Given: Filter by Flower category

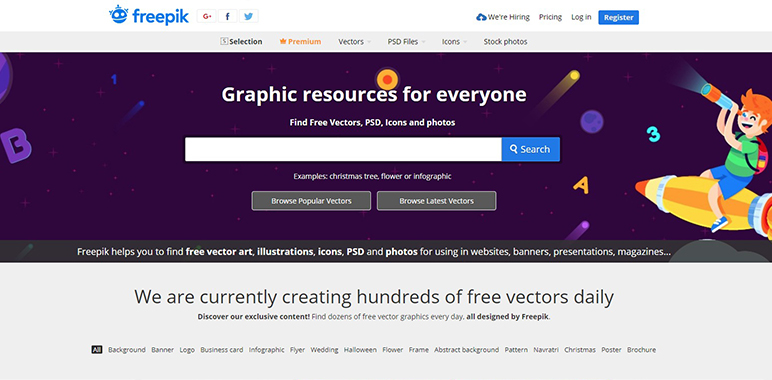Looking at the screenshot, I should [392, 350].
